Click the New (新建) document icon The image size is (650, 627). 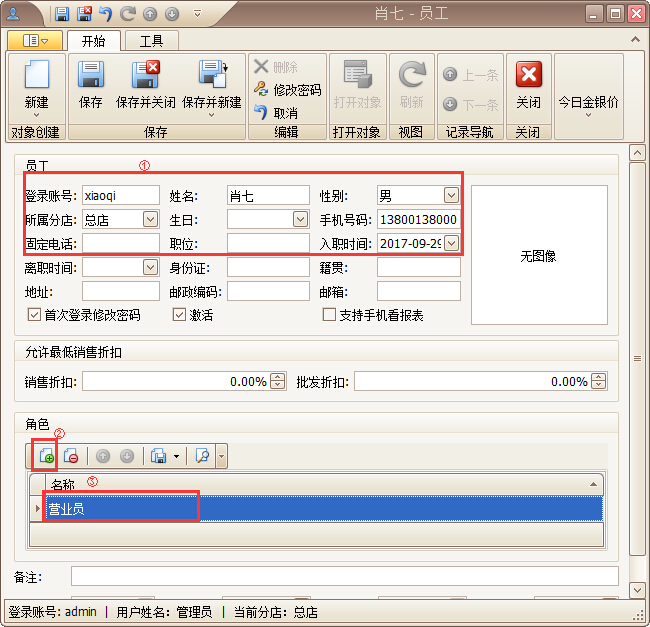point(36,77)
